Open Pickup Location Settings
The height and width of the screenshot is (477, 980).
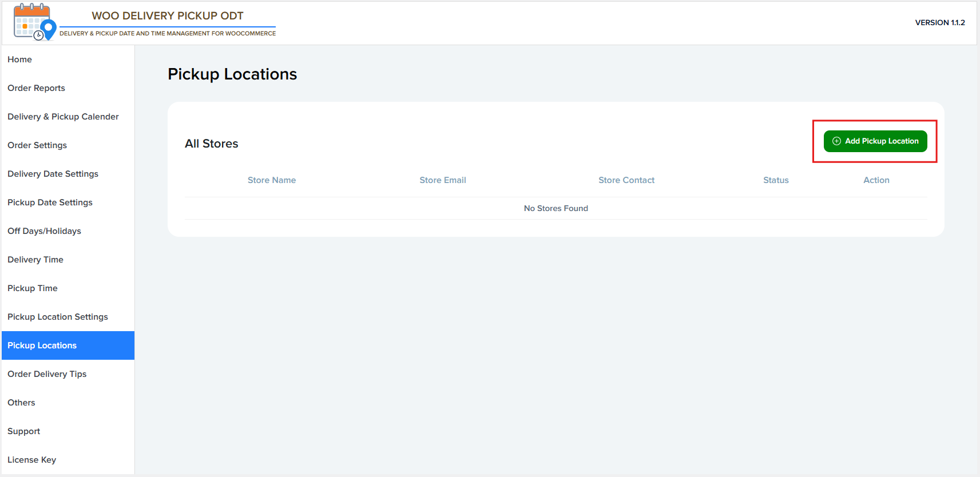58,317
